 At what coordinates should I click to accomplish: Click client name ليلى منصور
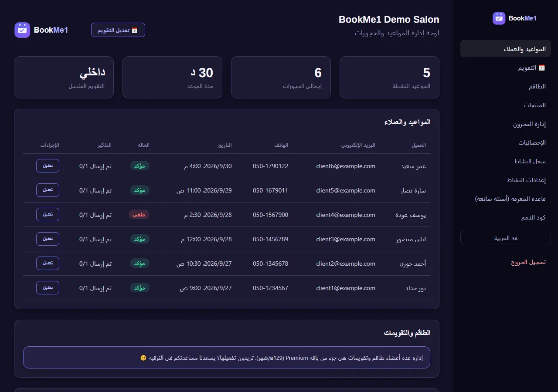pos(411,239)
